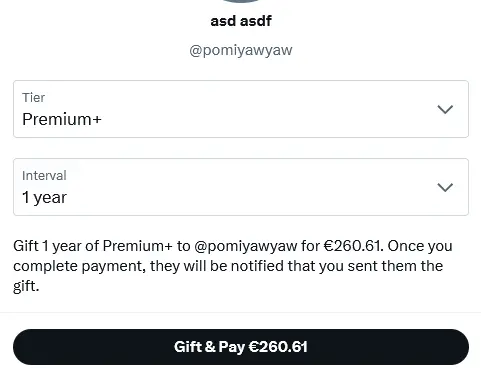The width and height of the screenshot is (481, 369).
Task: Click @pomiyawyaw mention in gift description
Action: [246, 246]
